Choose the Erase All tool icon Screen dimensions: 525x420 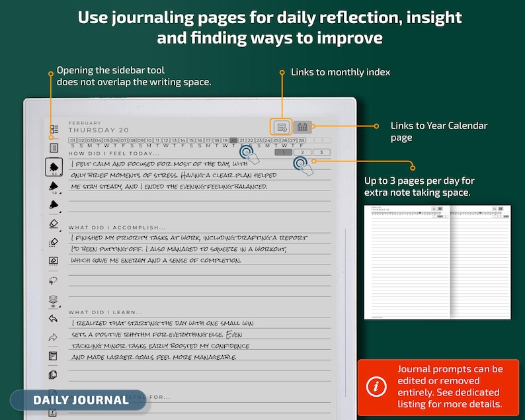pyautogui.click(x=54, y=261)
